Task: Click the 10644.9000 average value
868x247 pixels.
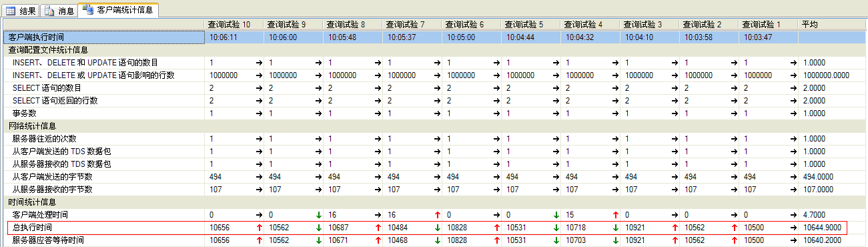Action: click(822, 227)
